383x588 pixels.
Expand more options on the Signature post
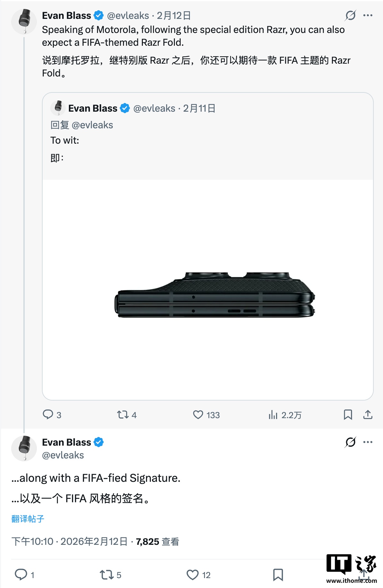point(368,442)
